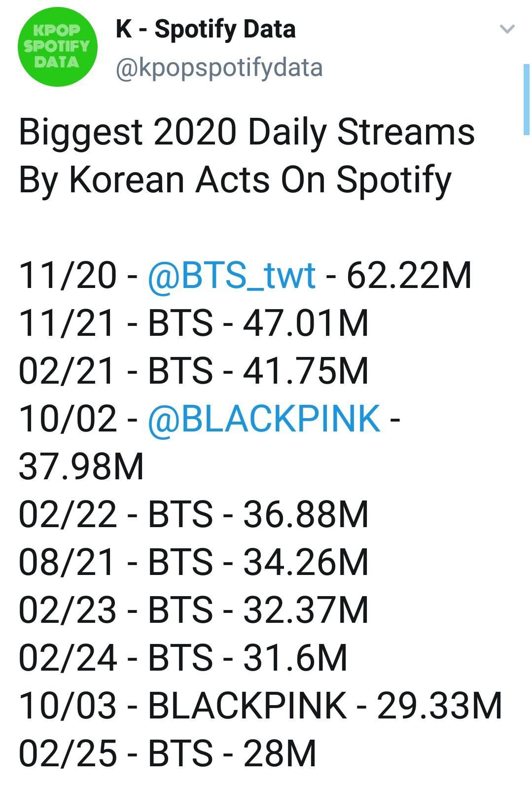Select the 02/21 BTS 41.75M line
The image size is (532, 787).
193,371
